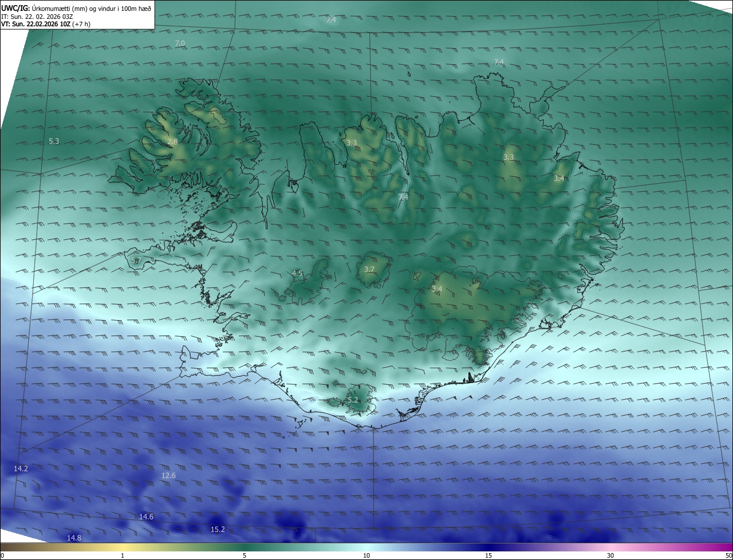Click the 14.2 value on the map
The height and width of the screenshot is (560, 733).
point(21,468)
